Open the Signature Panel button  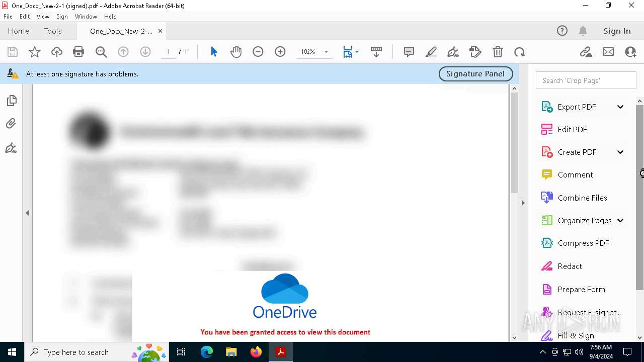coord(475,73)
